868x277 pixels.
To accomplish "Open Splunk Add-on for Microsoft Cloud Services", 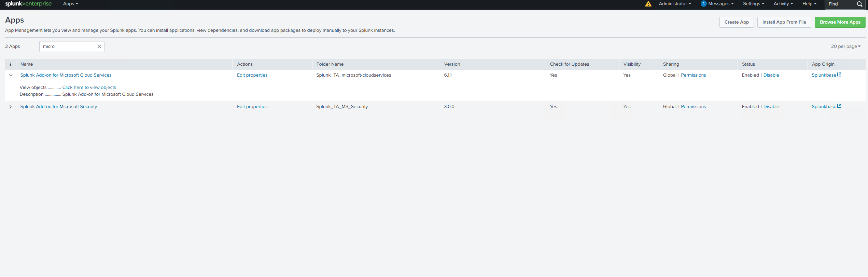I will tap(66, 75).
